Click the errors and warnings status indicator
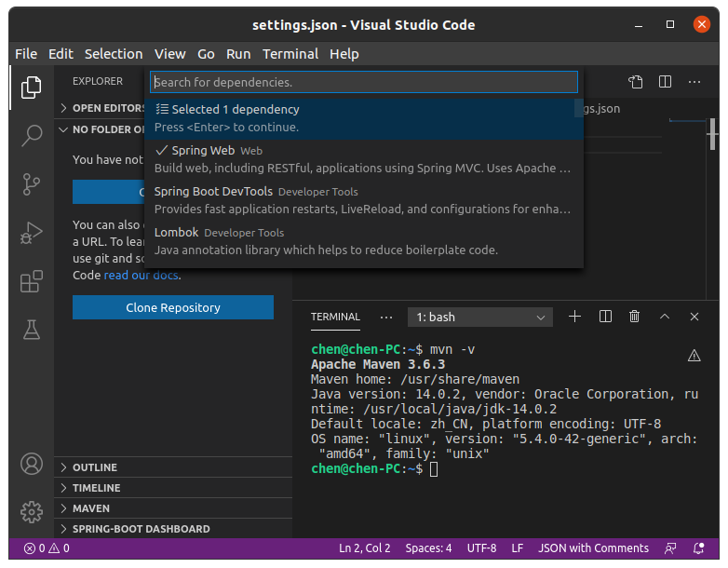 pyautogui.click(x=47, y=548)
